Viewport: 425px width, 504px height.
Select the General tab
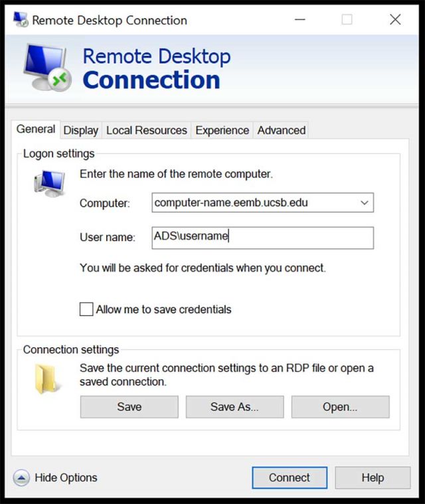(x=36, y=129)
